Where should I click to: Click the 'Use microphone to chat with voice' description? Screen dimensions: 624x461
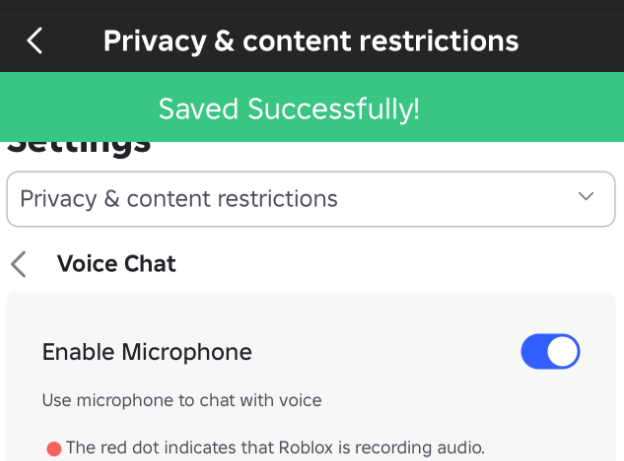[x=182, y=401]
